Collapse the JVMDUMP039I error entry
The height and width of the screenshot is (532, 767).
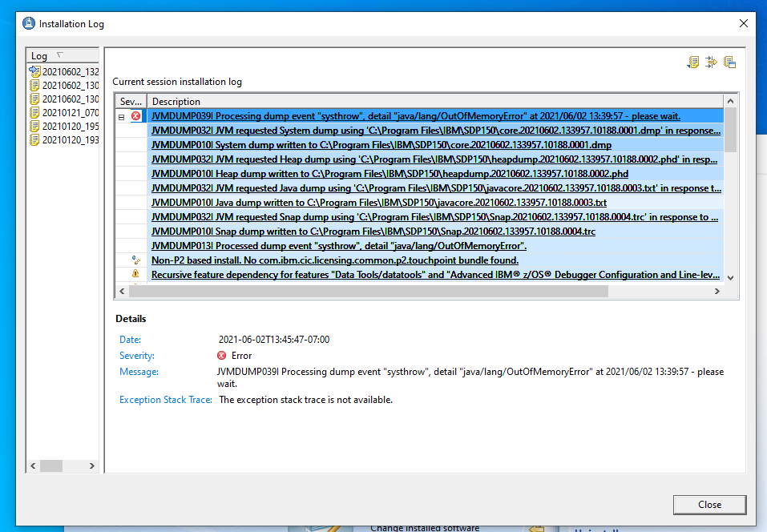click(x=121, y=117)
